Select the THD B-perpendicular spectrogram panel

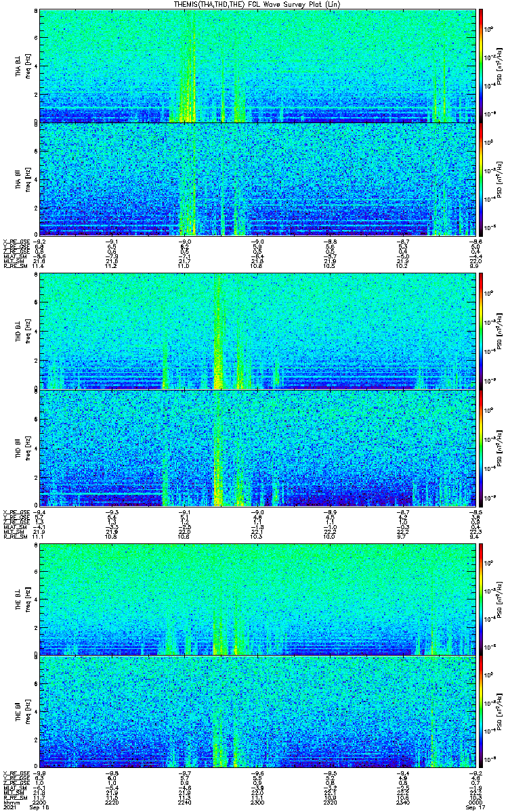point(257,332)
